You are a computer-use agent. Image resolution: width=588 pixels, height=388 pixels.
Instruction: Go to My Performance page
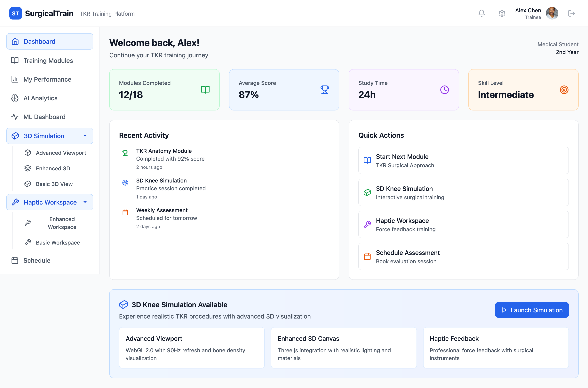click(x=47, y=79)
